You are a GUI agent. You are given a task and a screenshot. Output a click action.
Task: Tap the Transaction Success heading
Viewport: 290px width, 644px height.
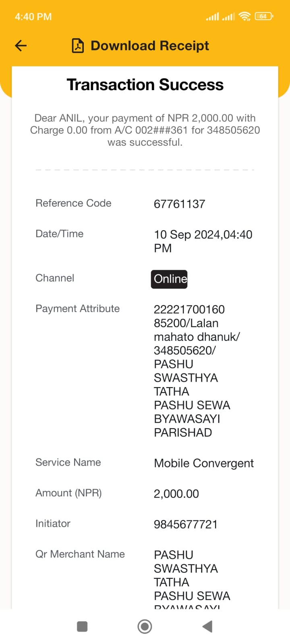point(145,85)
